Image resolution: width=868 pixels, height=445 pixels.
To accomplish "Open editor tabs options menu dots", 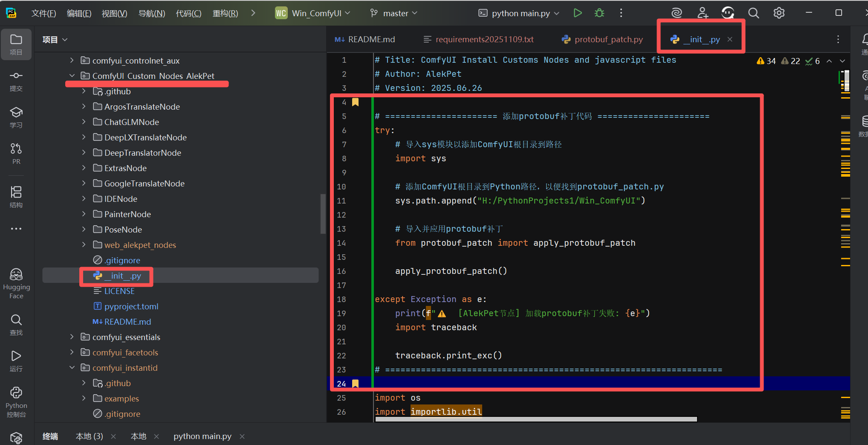I will tap(838, 39).
